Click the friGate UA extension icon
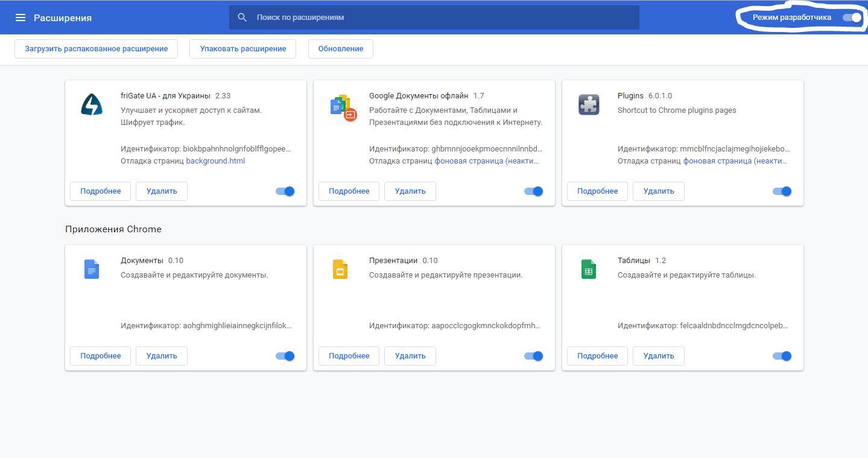This screenshot has height=458, width=868. (92, 105)
